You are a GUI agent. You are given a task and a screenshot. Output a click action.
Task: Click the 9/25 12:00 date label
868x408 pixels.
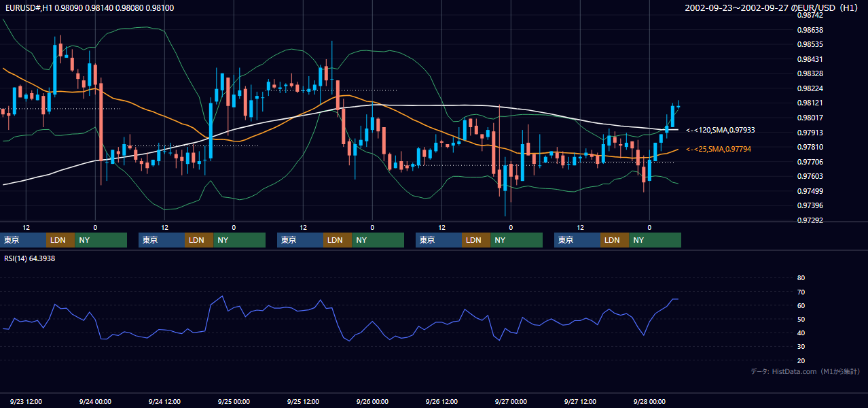pyautogui.click(x=303, y=401)
